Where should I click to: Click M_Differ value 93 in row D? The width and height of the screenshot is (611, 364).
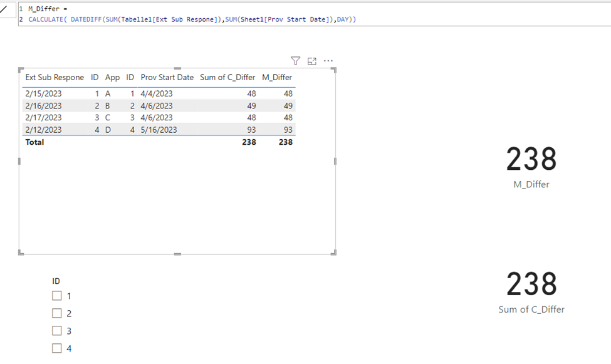click(288, 130)
